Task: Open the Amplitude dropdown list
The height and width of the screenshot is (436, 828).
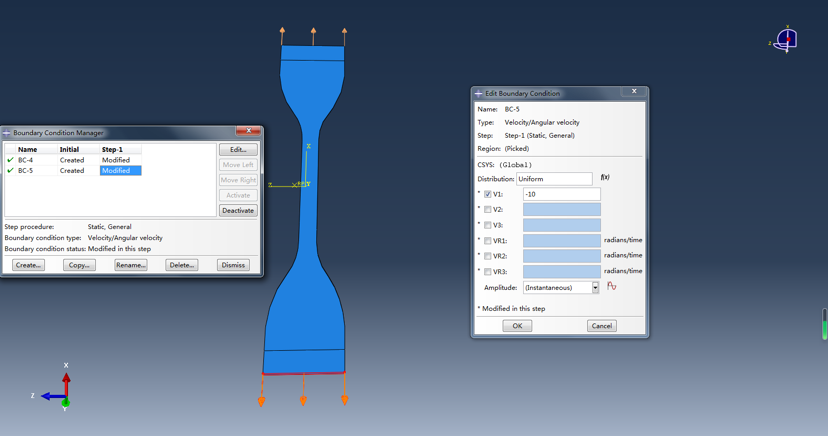Action: [x=595, y=288]
